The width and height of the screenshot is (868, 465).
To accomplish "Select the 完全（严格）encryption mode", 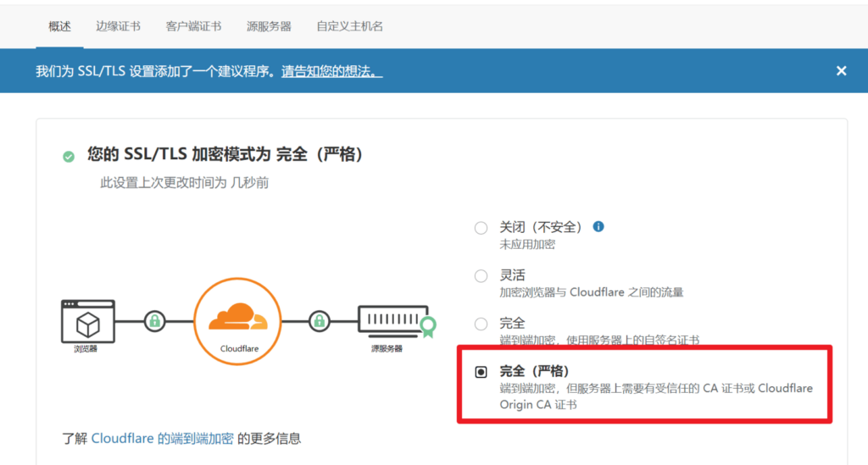I will (481, 372).
